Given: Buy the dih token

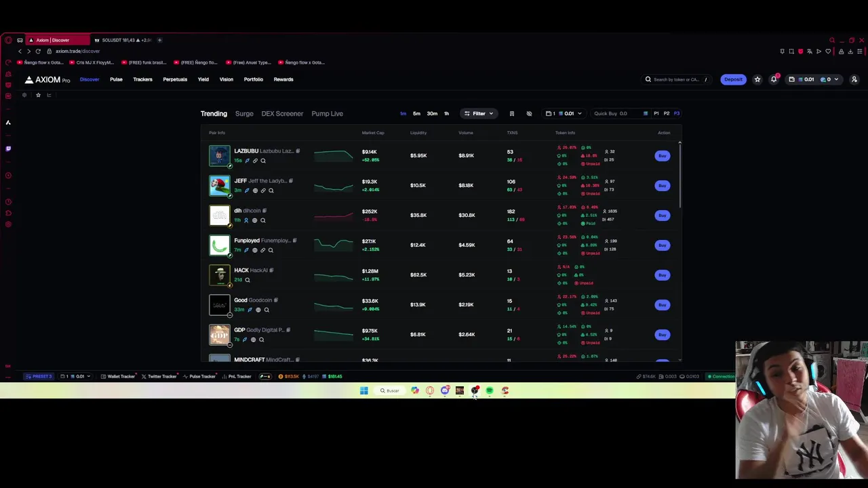Looking at the screenshot, I should coord(663,216).
